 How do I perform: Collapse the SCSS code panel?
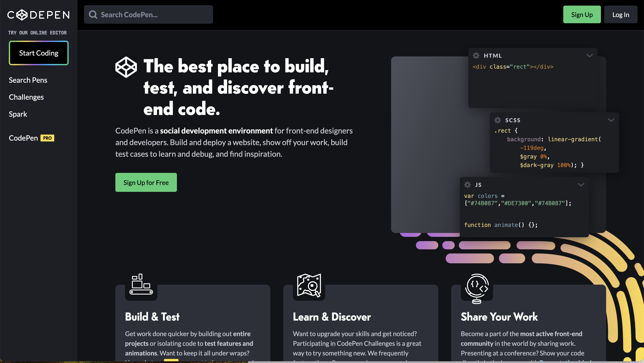(x=611, y=120)
